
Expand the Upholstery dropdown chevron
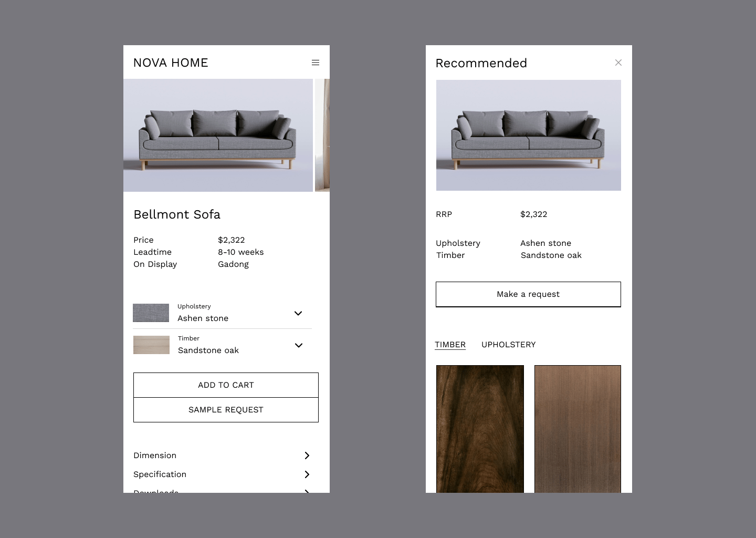[298, 313]
